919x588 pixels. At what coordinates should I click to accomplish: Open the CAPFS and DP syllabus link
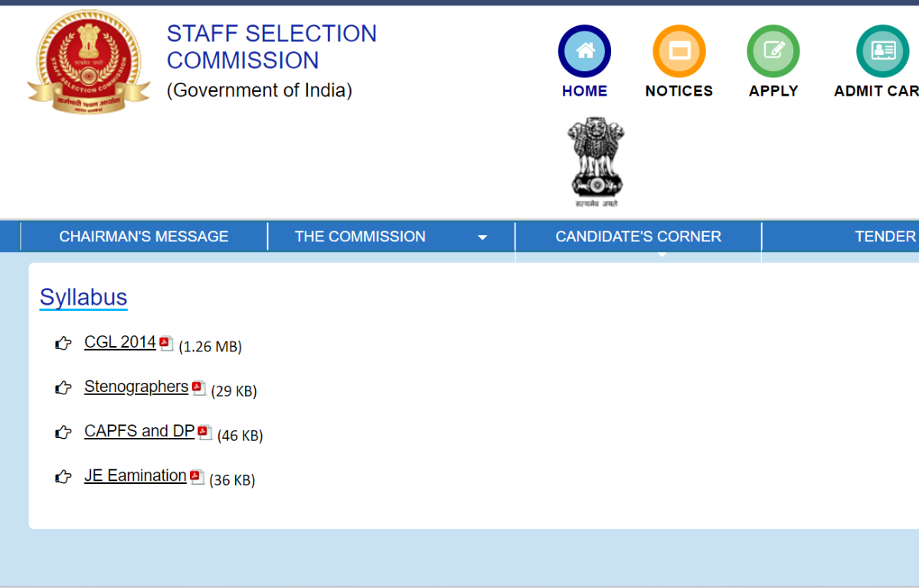click(x=139, y=431)
